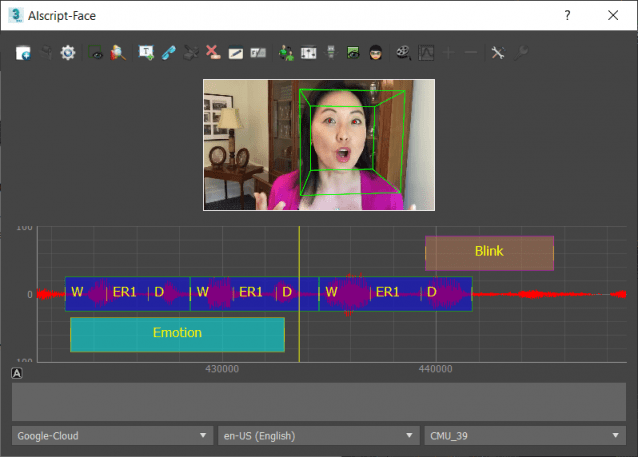This screenshot has height=457, width=638.
Task: Select the first W phoneme block
Action: pos(86,294)
